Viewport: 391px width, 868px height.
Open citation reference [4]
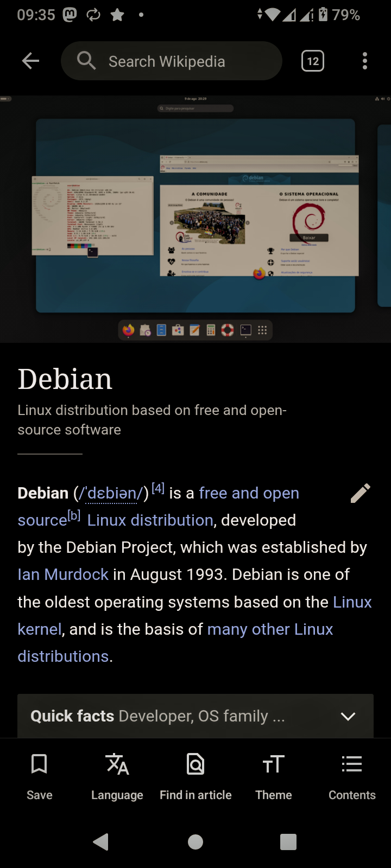click(x=158, y=488)
